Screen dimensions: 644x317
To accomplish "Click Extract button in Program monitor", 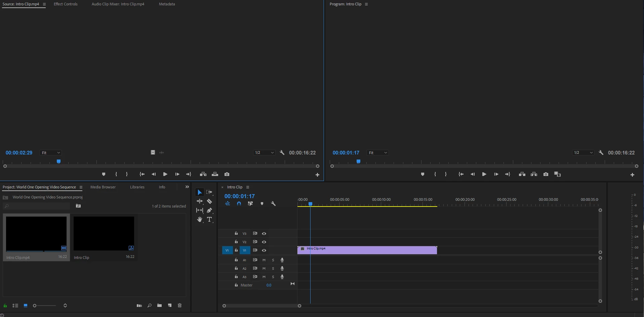I will click(x=534, y=174).
